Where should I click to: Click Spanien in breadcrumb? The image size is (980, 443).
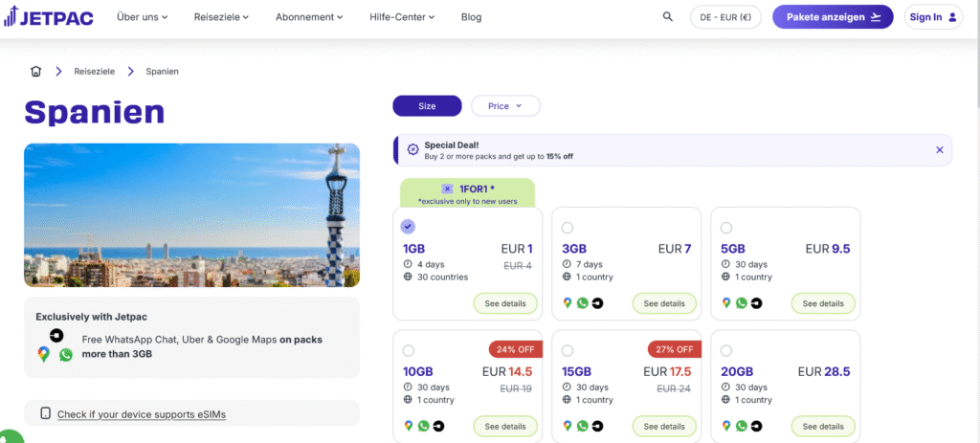163,71
